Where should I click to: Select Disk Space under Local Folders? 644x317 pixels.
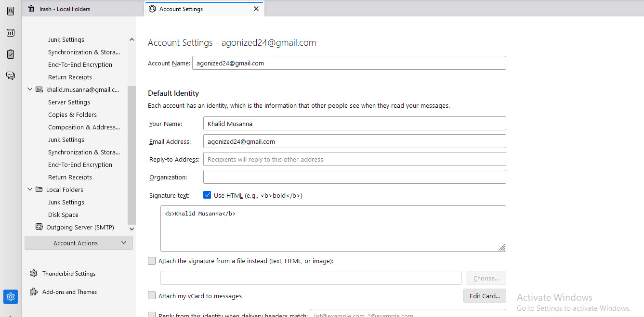pyautogui.click(x=63, y=215)
